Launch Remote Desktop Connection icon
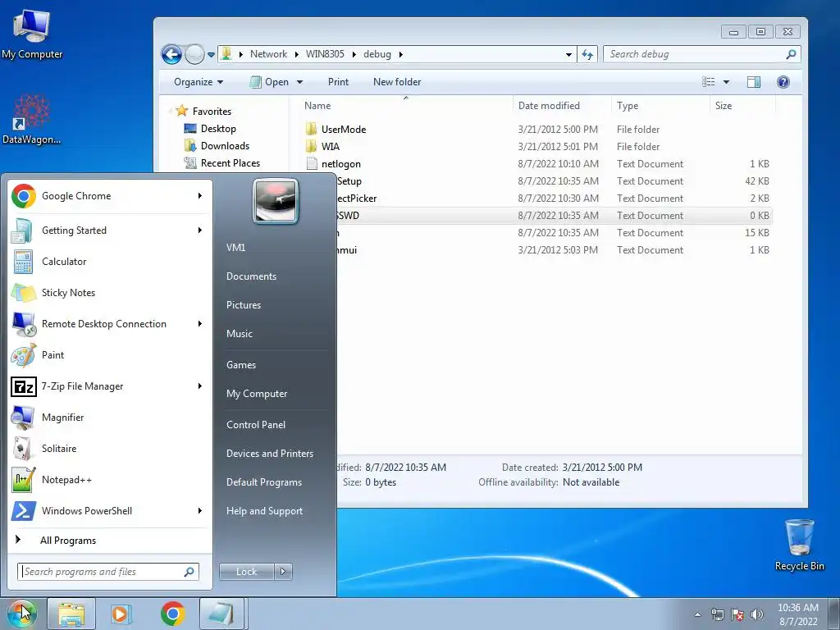 point(24,323)
